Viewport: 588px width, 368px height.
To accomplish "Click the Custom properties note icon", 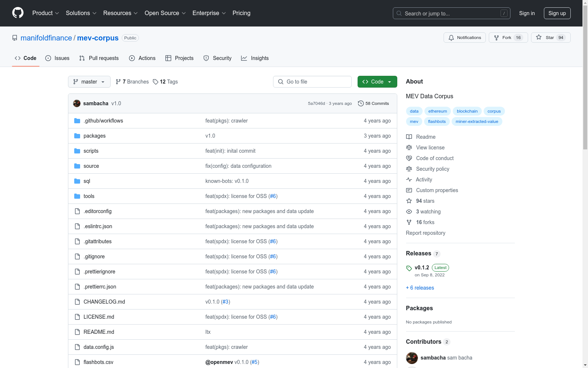I will coord(409,190).
